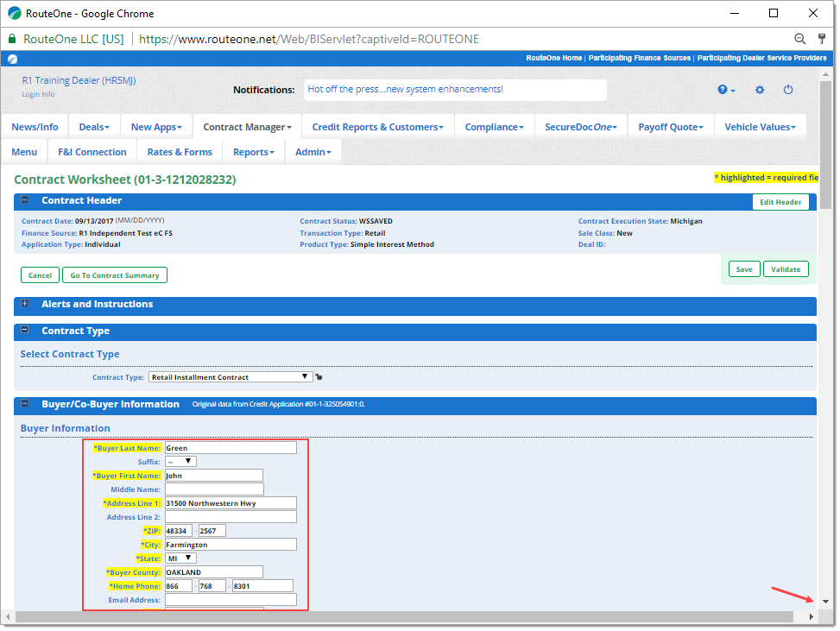Click the City field
Image resolution: width=840 pixels, height=631 pixels.
click(x=231, y=544)
